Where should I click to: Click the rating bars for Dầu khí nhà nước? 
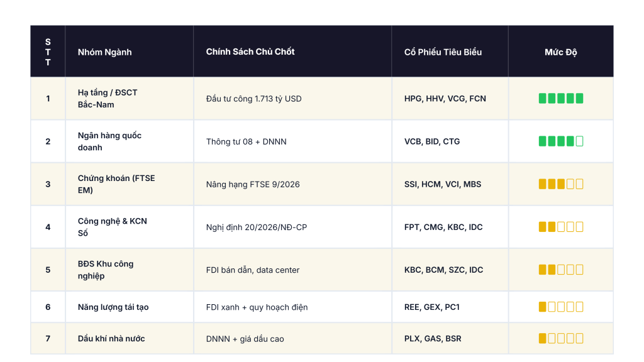coord(560,338)
